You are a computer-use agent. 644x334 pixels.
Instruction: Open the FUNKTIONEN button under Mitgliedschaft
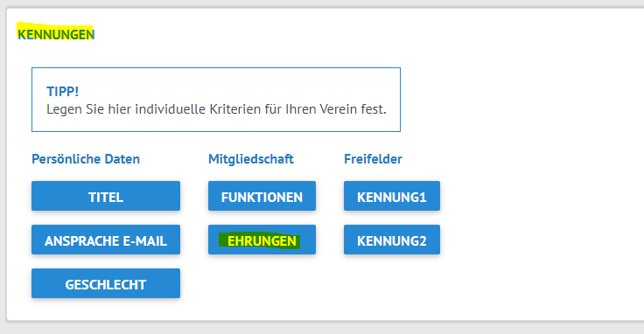262,196
